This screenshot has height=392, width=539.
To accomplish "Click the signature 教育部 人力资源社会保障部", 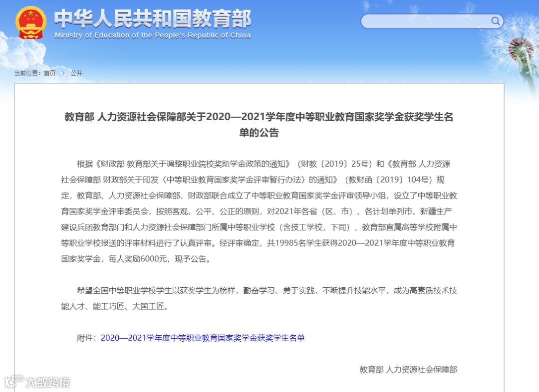I will 408,370.
